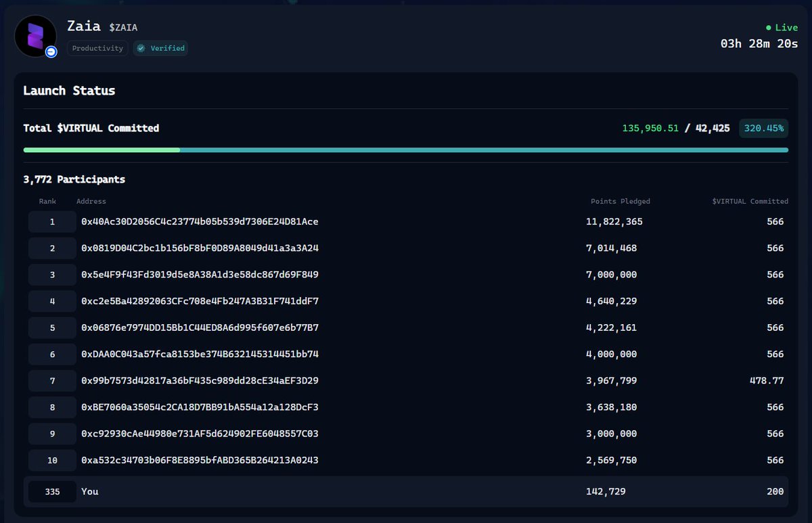This screenshot has height=523, width=812.
Task: Click the 4,640,229 points pledged value
Action: tap(612, 301)
